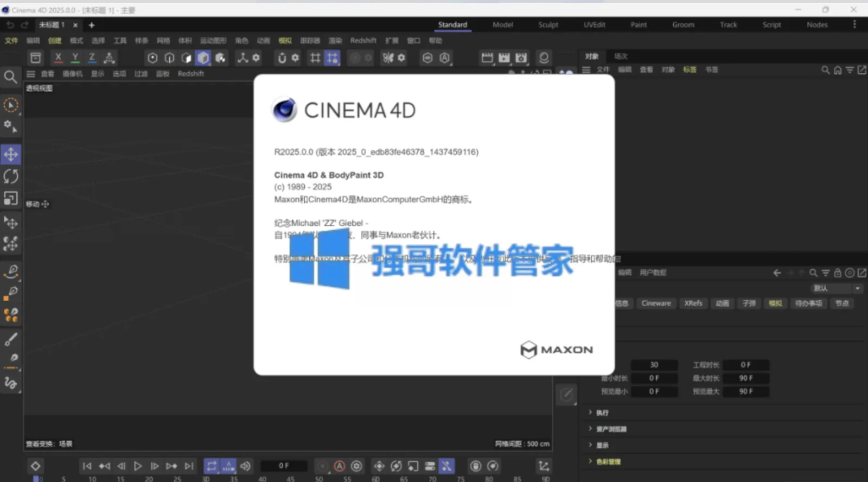Click the current frame field in timeline

click(x=284, y=466)
